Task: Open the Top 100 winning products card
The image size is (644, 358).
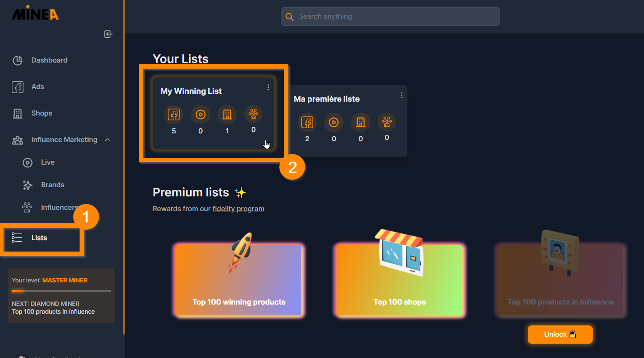Action: point(239,280)
